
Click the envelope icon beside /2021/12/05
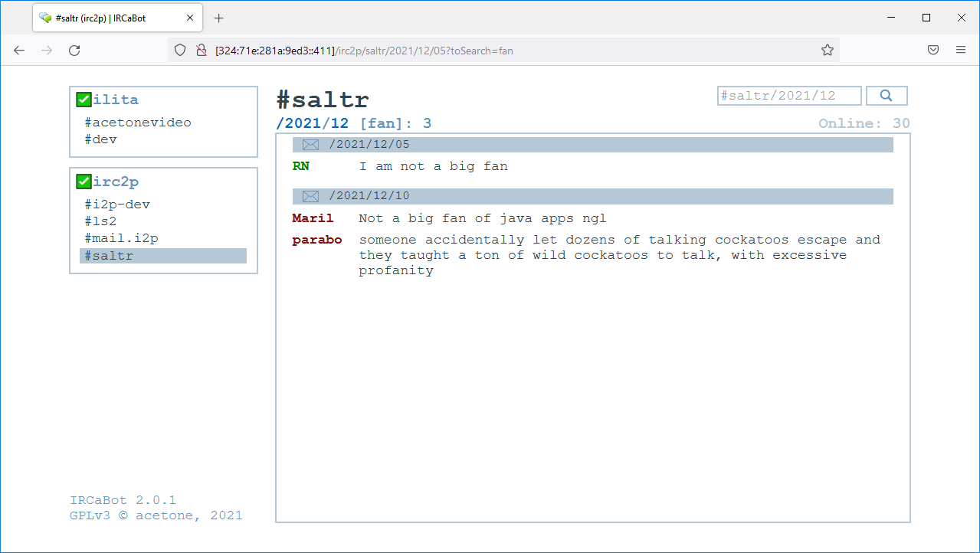point(310,145)
